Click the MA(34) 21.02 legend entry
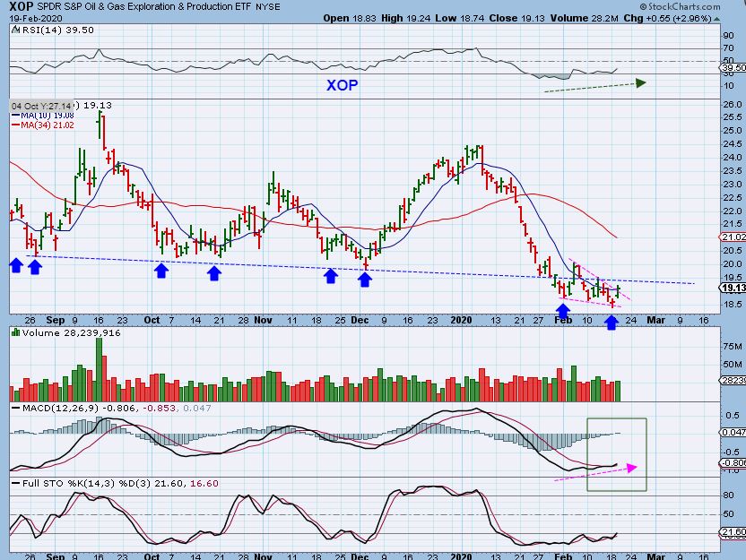The height and width of the screenshot is (560, 746). [42, 125]
